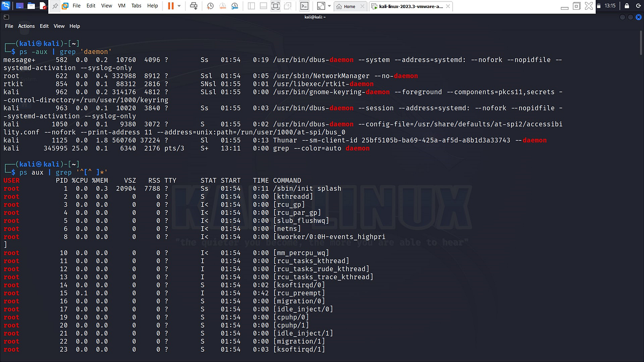The width and height of the screenshot is (644, 362).
Task: Open the terminal Help menu
Action: pyautogui.click(x=75, y=26)
